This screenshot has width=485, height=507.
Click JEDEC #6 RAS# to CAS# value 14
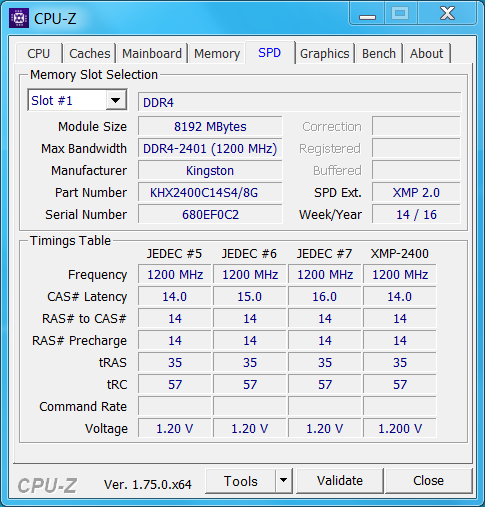point(250,319)
